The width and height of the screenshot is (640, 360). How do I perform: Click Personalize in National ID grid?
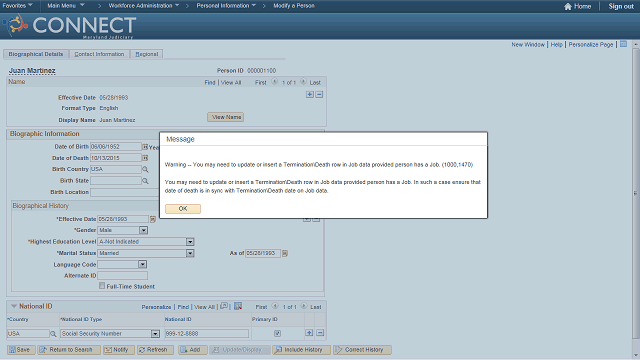156,307
